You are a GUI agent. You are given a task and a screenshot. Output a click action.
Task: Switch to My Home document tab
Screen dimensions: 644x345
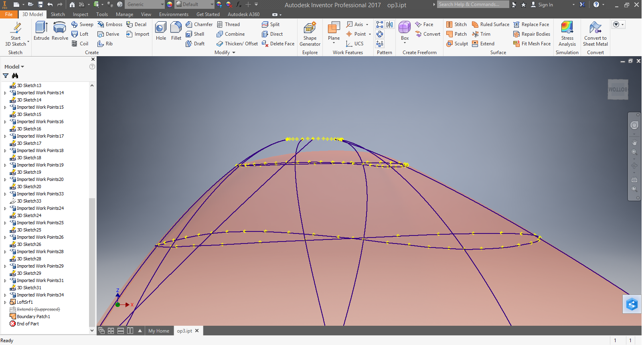point(159,331)
